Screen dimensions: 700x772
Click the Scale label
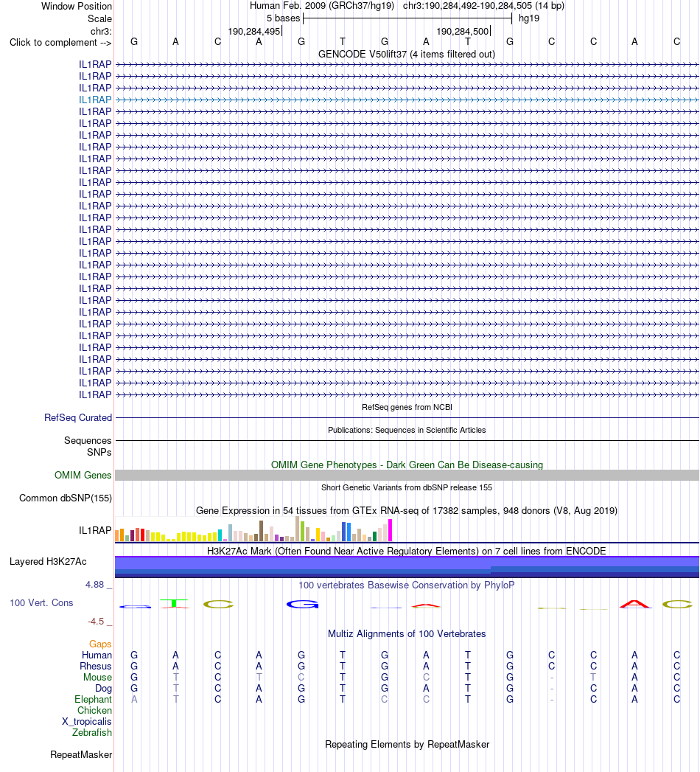tap(100, 18)
